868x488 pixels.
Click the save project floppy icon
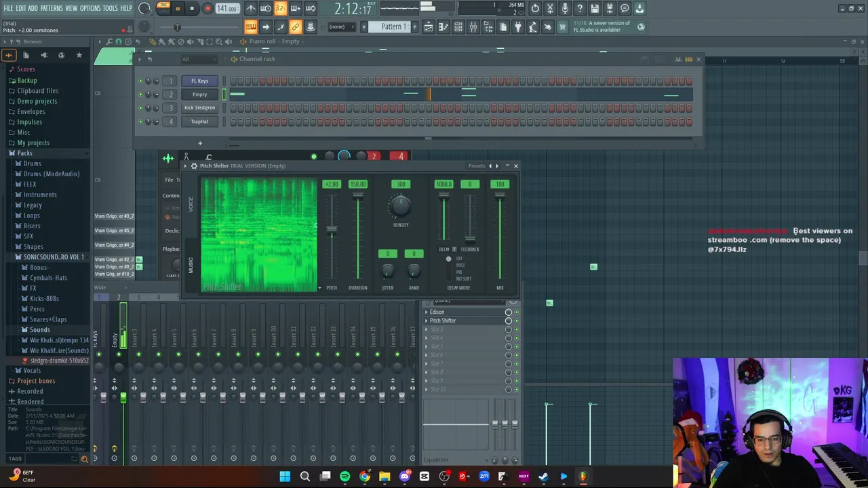click(x=595, y=9)
